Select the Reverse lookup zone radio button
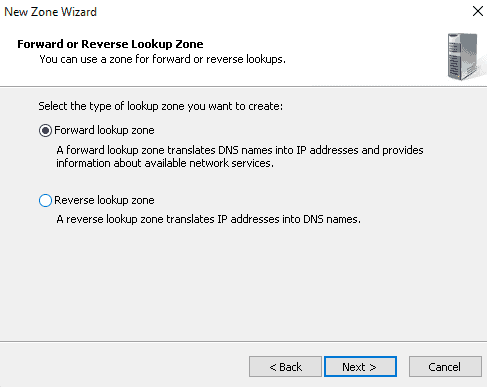 [45, 200]
